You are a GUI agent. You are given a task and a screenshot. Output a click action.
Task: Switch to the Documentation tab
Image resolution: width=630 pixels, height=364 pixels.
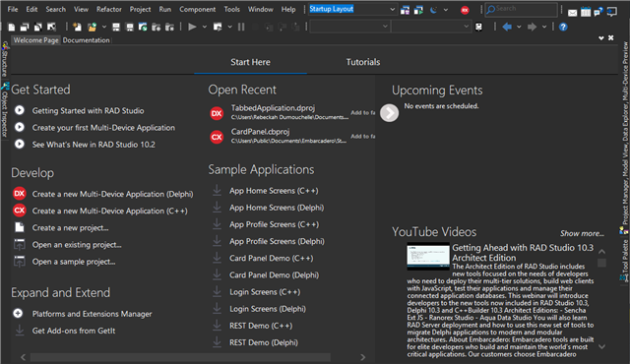pos(86,40)
